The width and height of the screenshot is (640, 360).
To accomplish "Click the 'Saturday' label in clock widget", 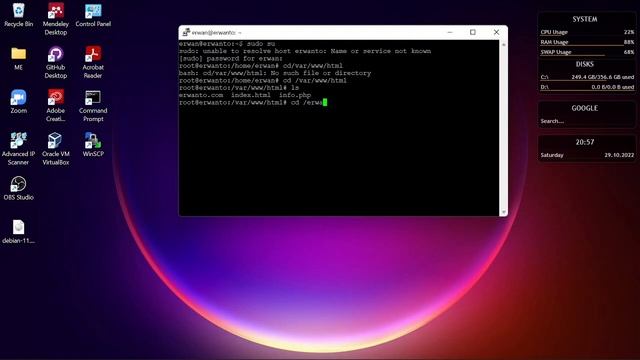I will [552, 155].
